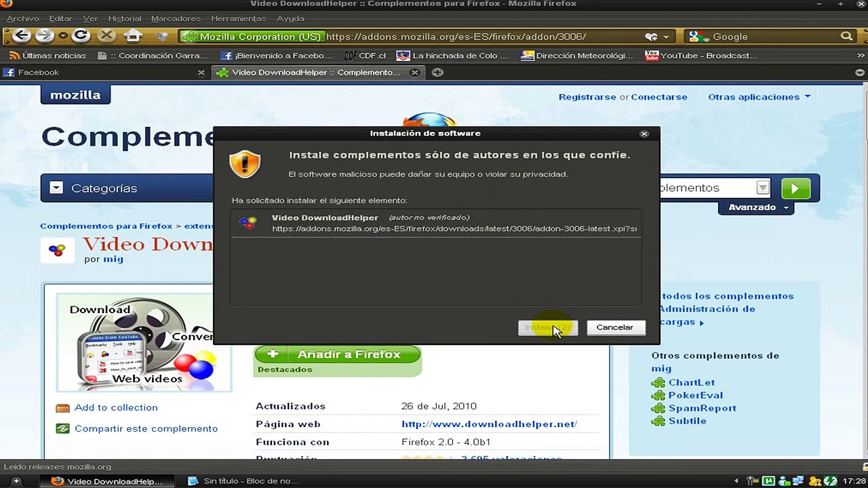The image size is (868, 488).
Task: Click the mozilla logo tab on the page
Action: pos(75,95)
